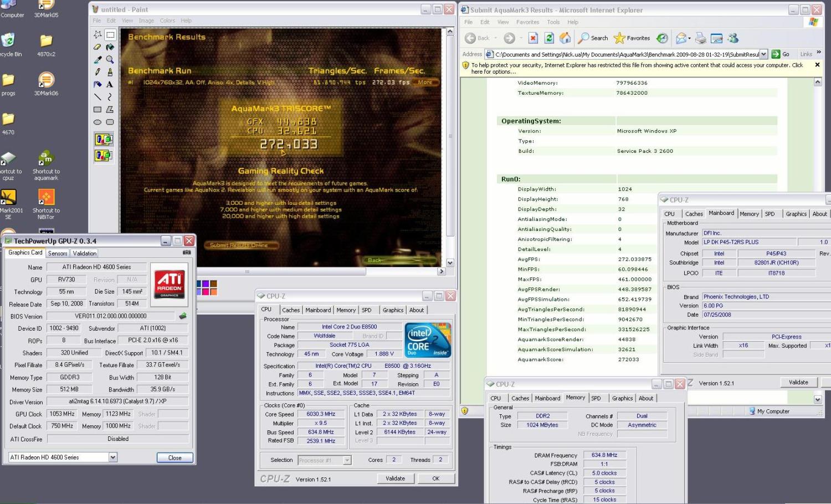
Task: Click the Stop icon in Internet Explorer
Action: point(533,38)
